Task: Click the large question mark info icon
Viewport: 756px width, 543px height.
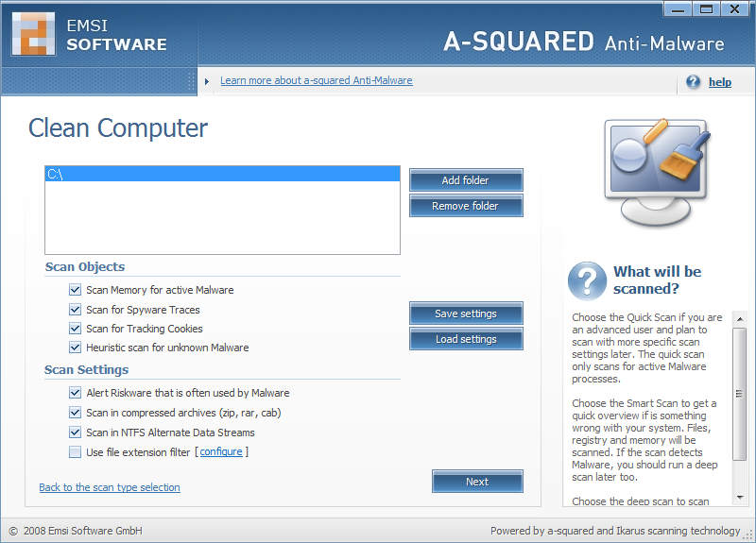Action: tap(587, 280)
